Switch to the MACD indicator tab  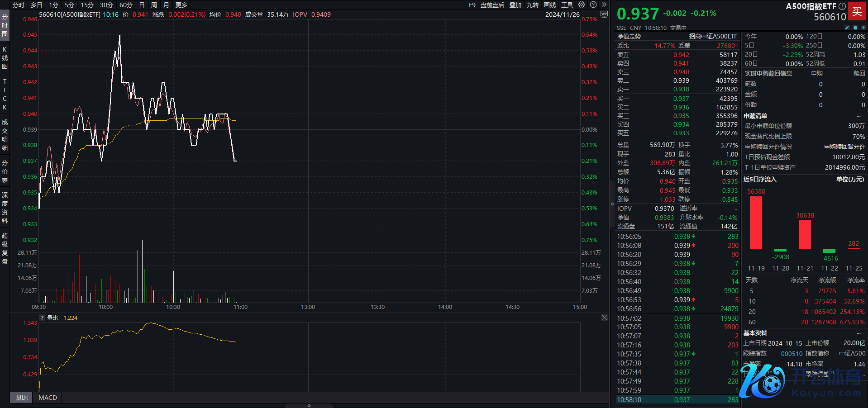[x=48, y=398]
